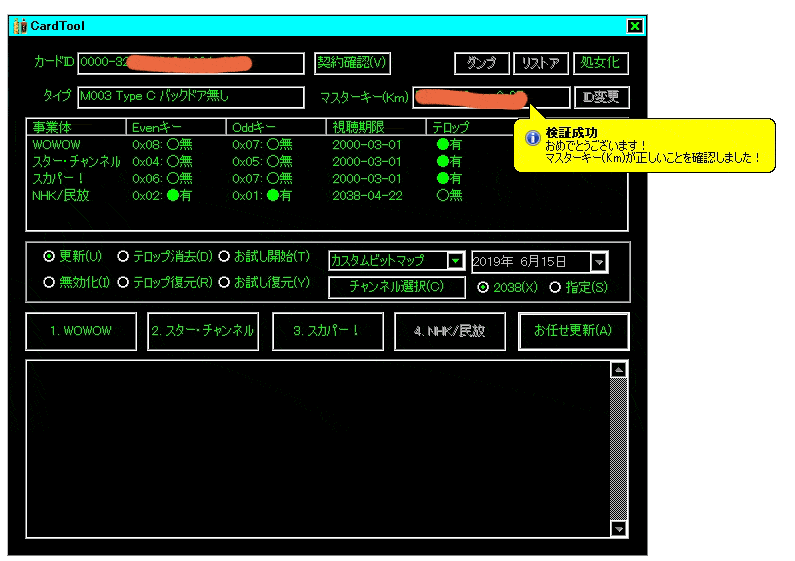The height and width of the screenshot is (561, 795).
Task: Click the log scrollbar up arrow
Action: pyautogui.click(x=619, y=370)
